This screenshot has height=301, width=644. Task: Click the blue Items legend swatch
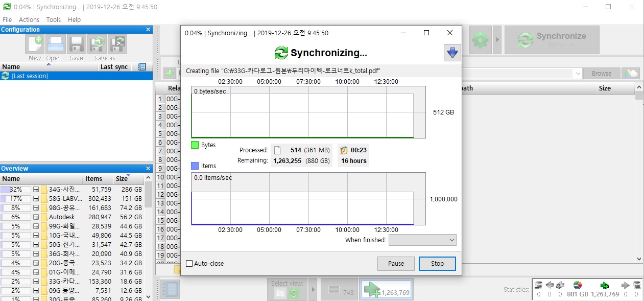pos(195,166)
